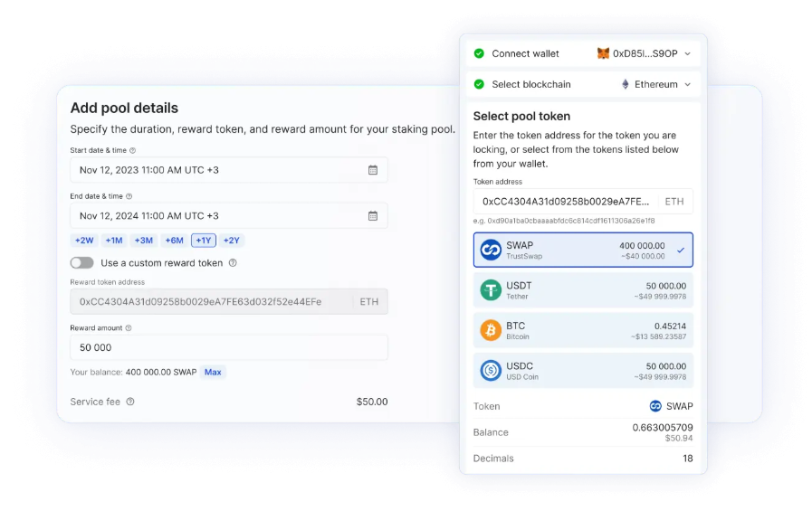
Task: Select the +3M duration preset
Action: [x=143, y=241]
